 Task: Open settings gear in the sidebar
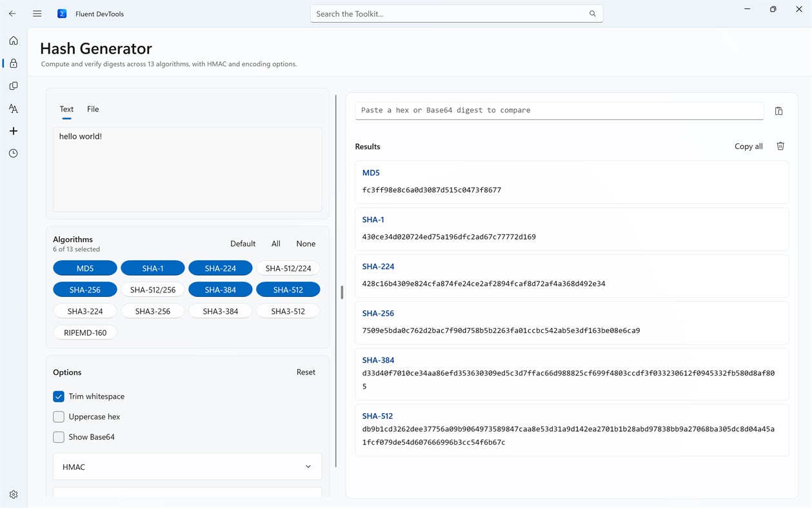(14, 494)
